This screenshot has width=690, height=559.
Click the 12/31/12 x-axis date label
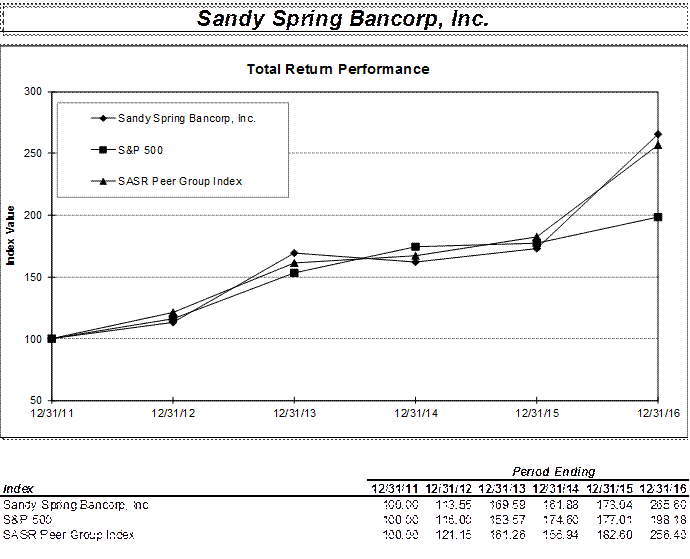click(173, 412)
